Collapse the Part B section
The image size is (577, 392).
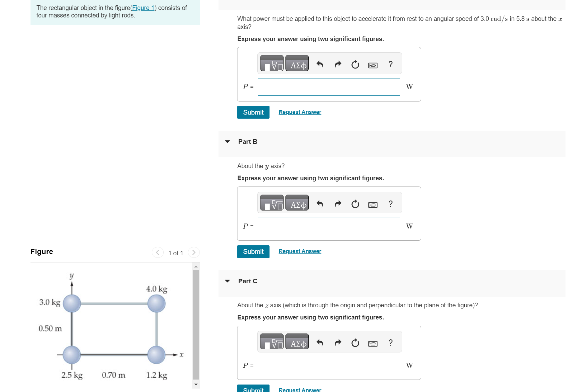(x=228, y=142)
